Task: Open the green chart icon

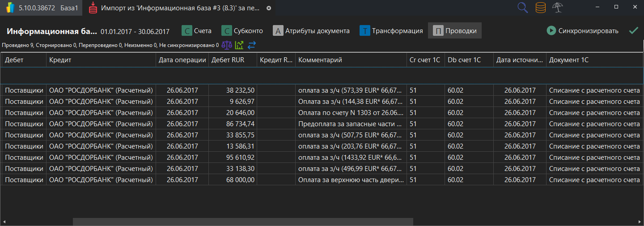Action: 239,45
